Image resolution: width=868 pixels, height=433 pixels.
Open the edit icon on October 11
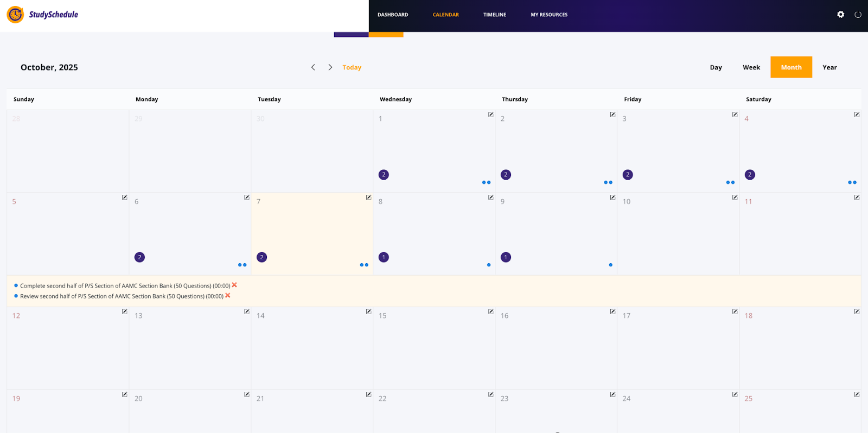(x=857, y=198)
